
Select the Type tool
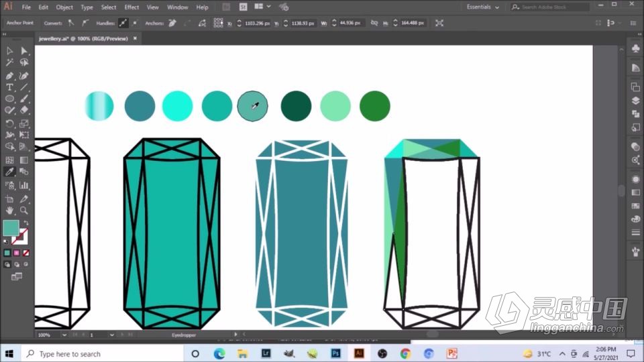[9, 87]
